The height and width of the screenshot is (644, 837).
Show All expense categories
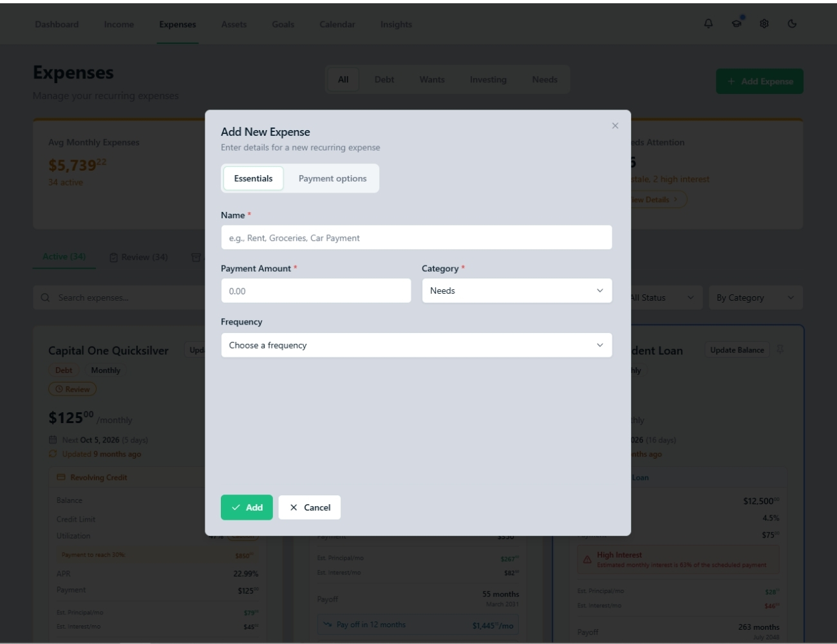(343, 80)
